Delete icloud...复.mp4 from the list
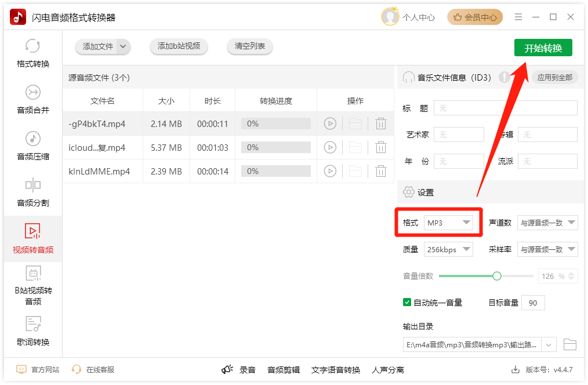588x385 pixels. 380,147
